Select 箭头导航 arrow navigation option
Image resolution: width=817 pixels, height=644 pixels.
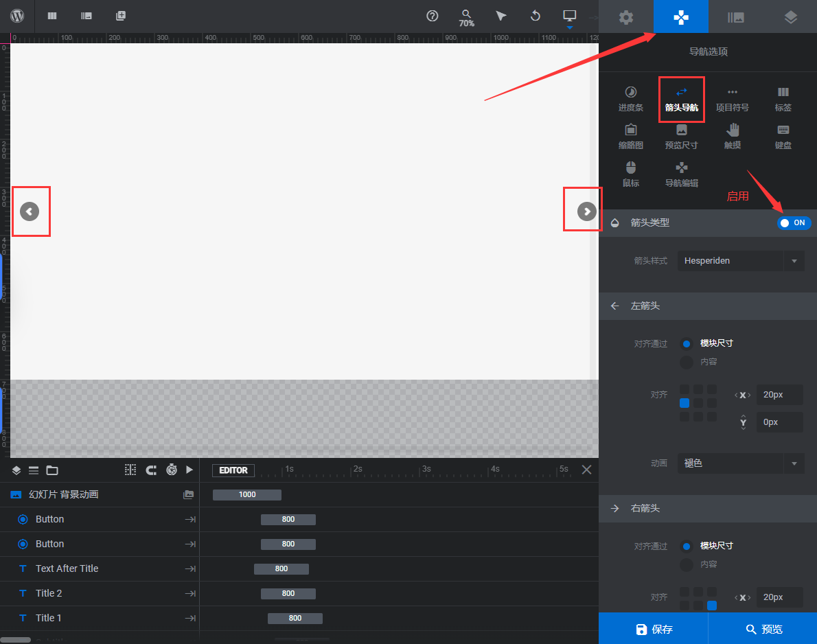click(x=682, y=99)
